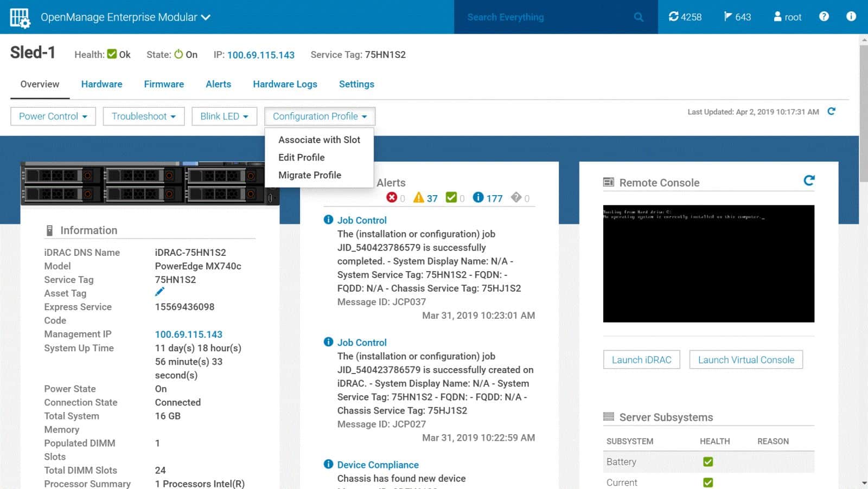
Task: Click info icon beside Device Compliance alert
Action: (x=328, y=464)
